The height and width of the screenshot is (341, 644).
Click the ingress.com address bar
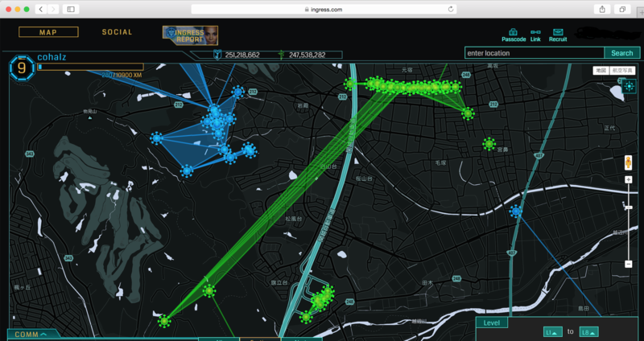tap(324, 9)
